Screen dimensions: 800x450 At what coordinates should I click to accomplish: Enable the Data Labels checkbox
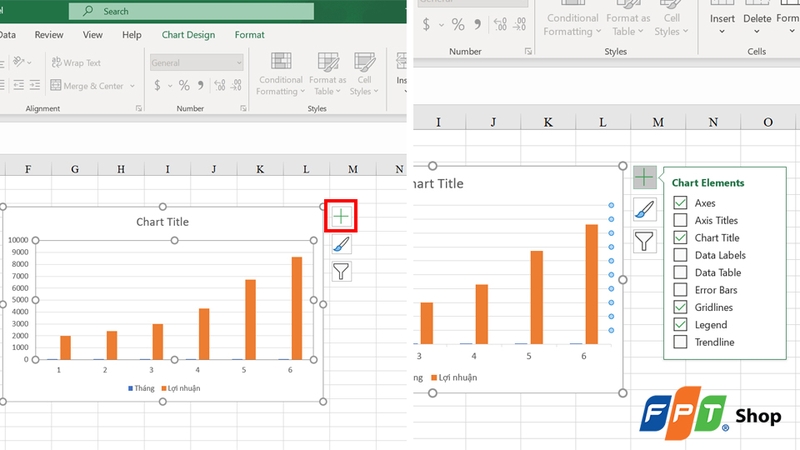pos(680,255)
